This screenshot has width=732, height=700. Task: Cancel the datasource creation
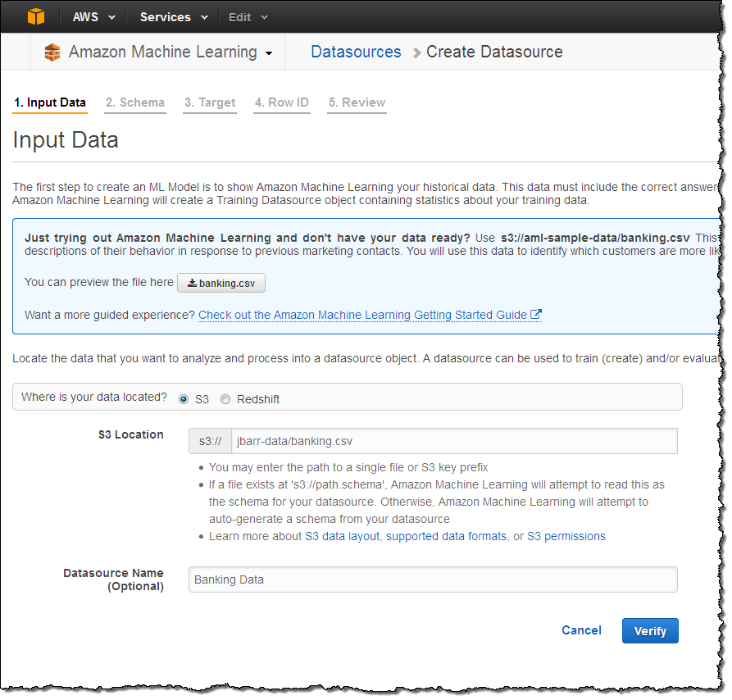pyautogui.click(x=581, y=630)
